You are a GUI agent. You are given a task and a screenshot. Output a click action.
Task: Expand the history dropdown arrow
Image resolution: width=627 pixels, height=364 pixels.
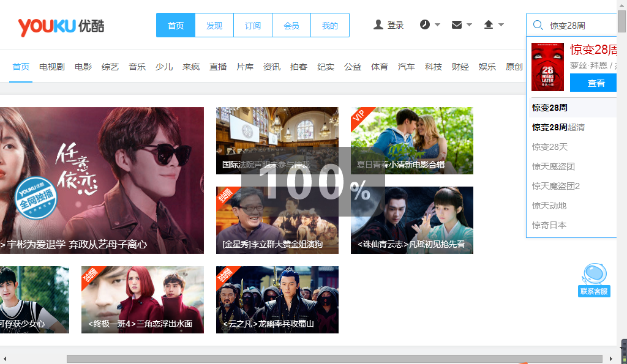click(x=436, y=25)
